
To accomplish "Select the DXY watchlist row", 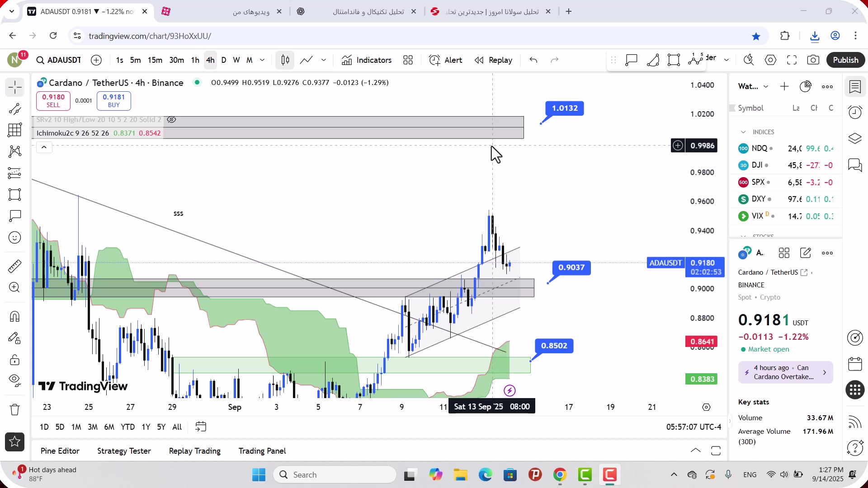I will point(785,199).
